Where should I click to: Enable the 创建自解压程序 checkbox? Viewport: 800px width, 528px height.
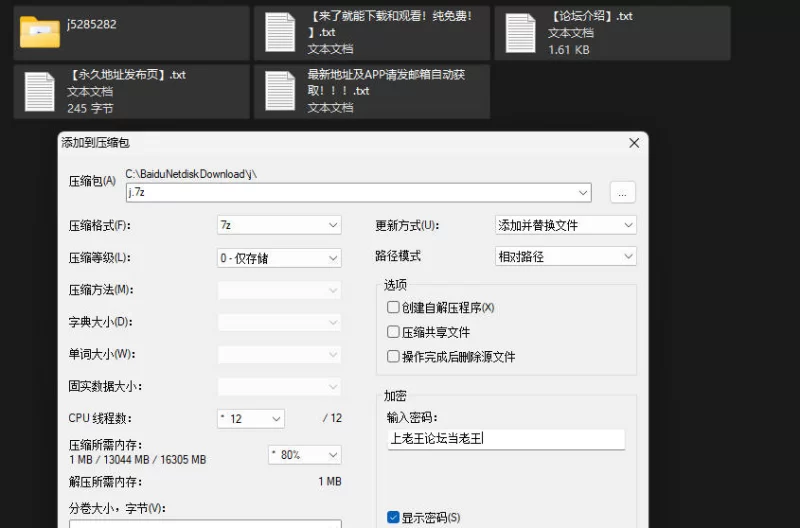click(393, 307)
